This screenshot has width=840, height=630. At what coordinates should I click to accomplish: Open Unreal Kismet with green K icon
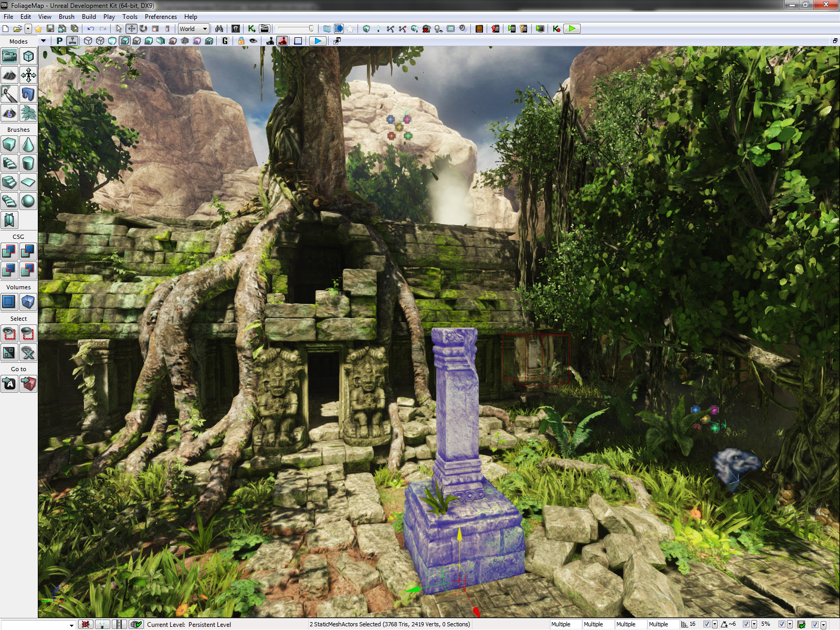click(252, 29)
